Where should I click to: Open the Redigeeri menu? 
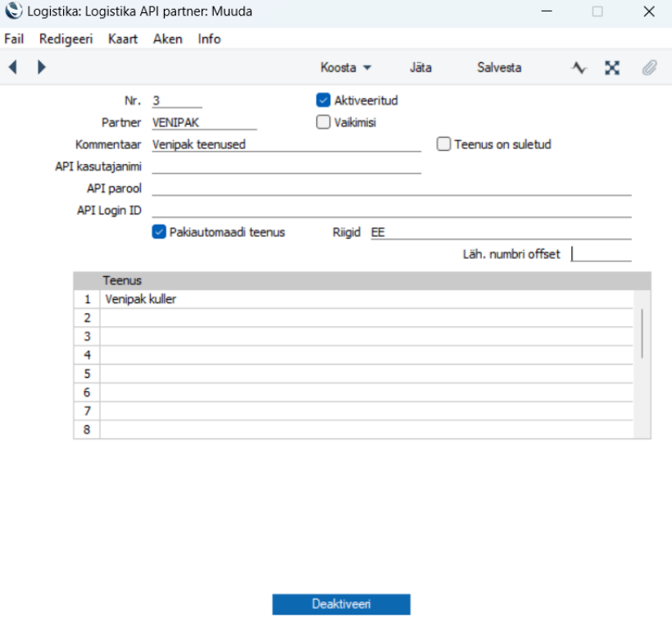coord(66,39)
